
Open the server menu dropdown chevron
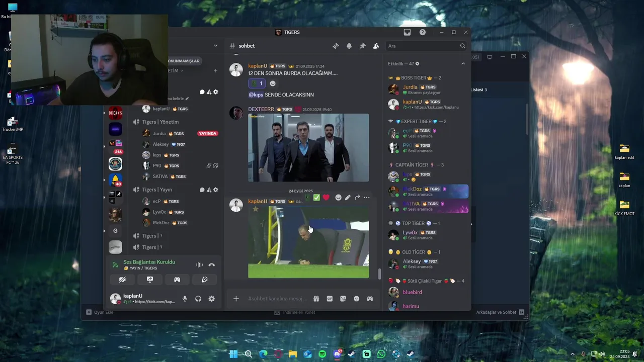coord(215,46)
